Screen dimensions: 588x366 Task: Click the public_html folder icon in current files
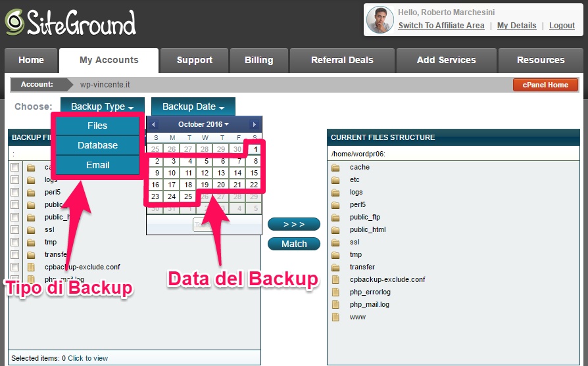click(335, 229)
